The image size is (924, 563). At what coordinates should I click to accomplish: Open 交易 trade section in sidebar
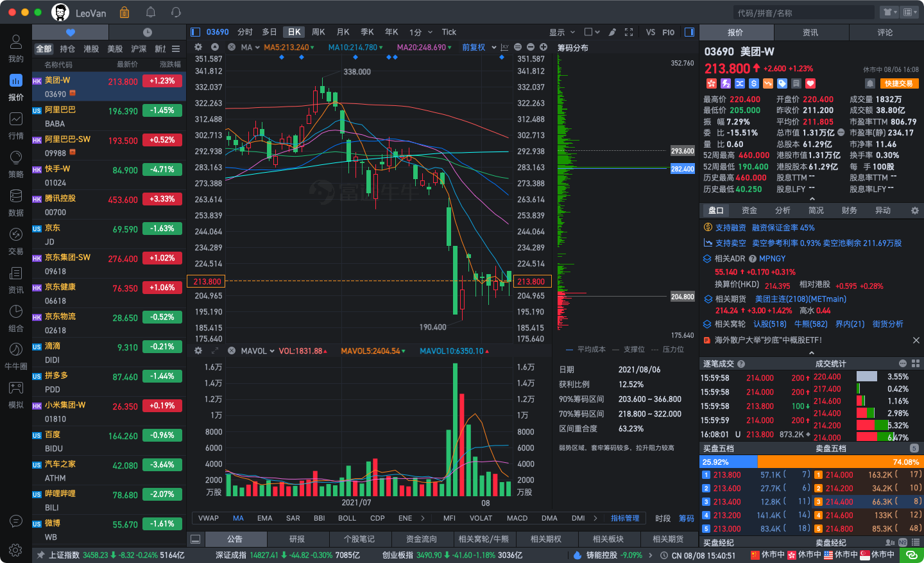15,241
